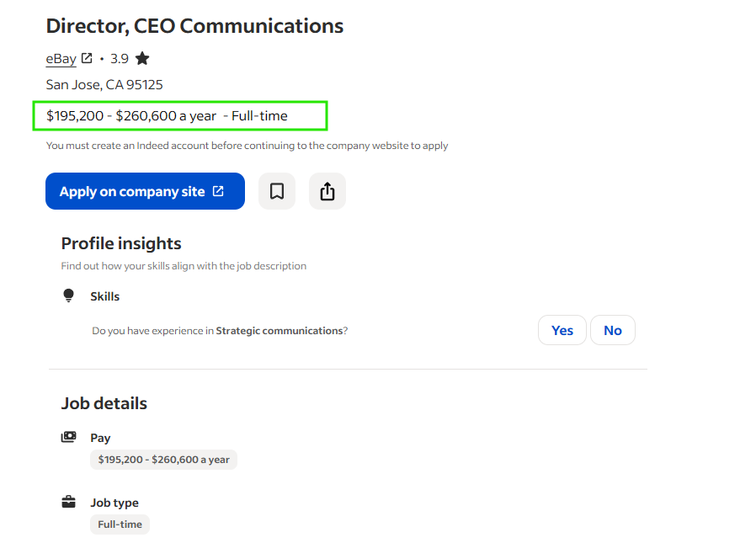Click the Job type briefcase icon
The height and width of the screenshot is (543, 756).
pos(68,502)
